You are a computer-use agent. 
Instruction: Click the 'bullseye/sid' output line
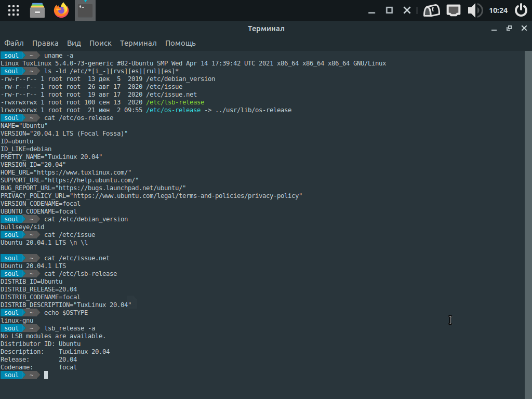(22, 227)
